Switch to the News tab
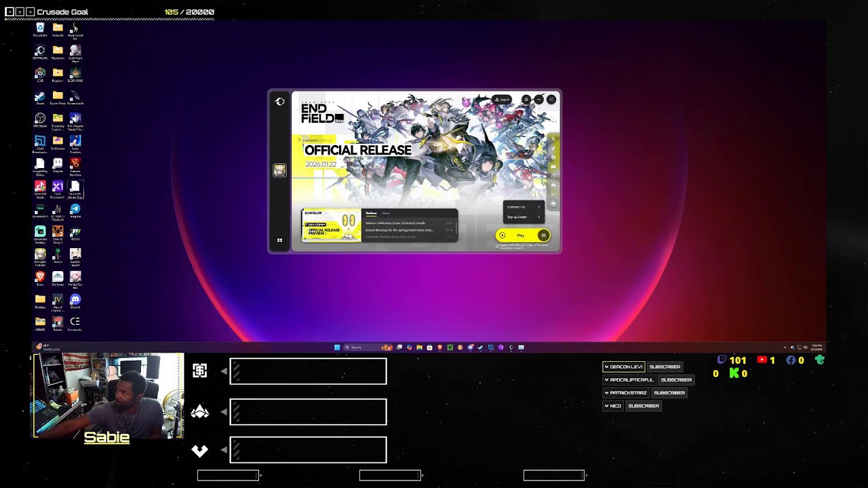868x488 pixels. pyautogui.click(x=386, y=213)
